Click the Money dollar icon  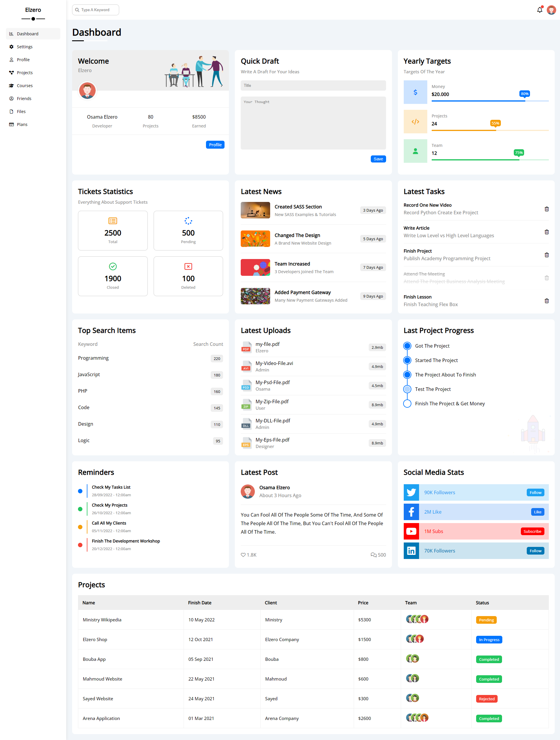tap(415, 92)
